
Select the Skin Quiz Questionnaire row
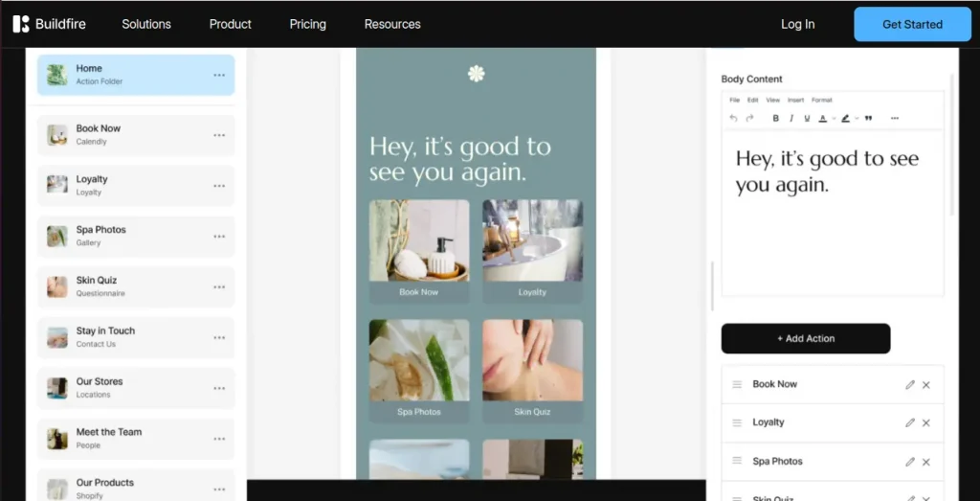(136, 287)
